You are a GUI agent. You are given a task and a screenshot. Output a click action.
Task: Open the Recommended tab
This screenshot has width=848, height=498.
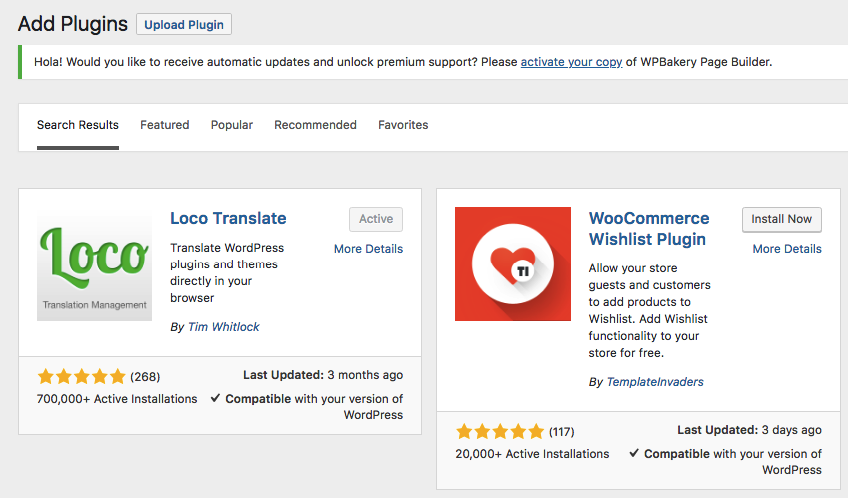tap(315, 125)
